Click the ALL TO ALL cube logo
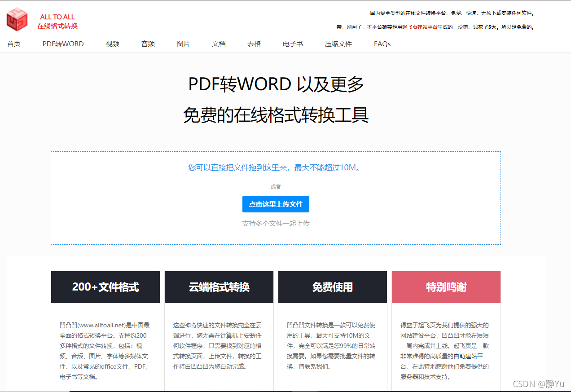Viewport: 571px width, 392px height. tap(17, 19)
